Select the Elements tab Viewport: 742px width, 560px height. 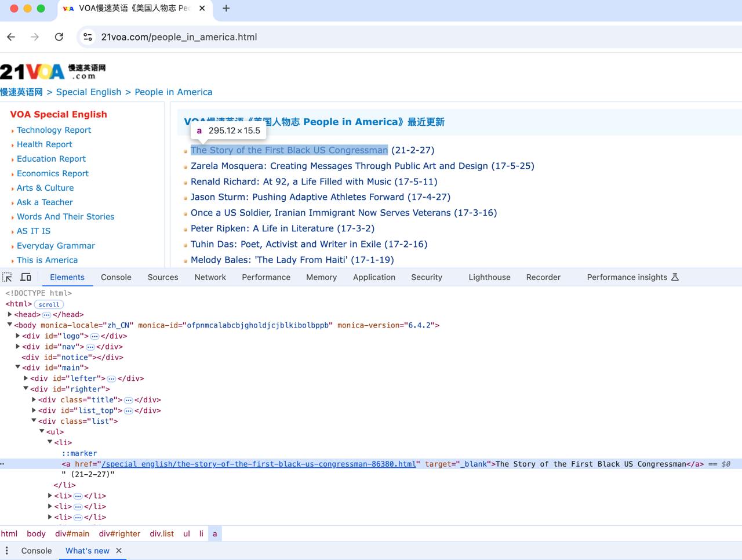coord(67,277)
